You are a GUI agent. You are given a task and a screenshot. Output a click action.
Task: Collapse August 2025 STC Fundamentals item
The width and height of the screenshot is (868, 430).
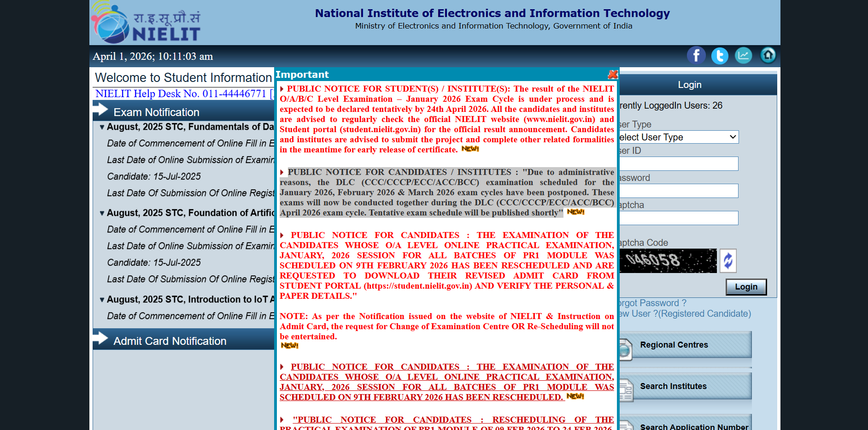tap(102, 127)
